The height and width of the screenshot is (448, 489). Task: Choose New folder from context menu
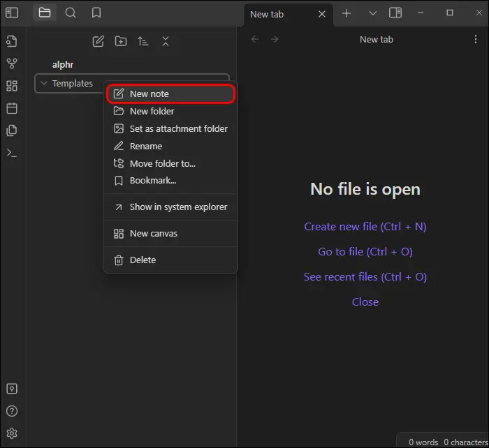pos(170,111)
